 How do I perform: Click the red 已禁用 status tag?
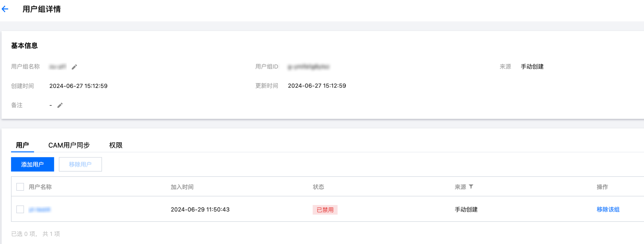(325, 210)
